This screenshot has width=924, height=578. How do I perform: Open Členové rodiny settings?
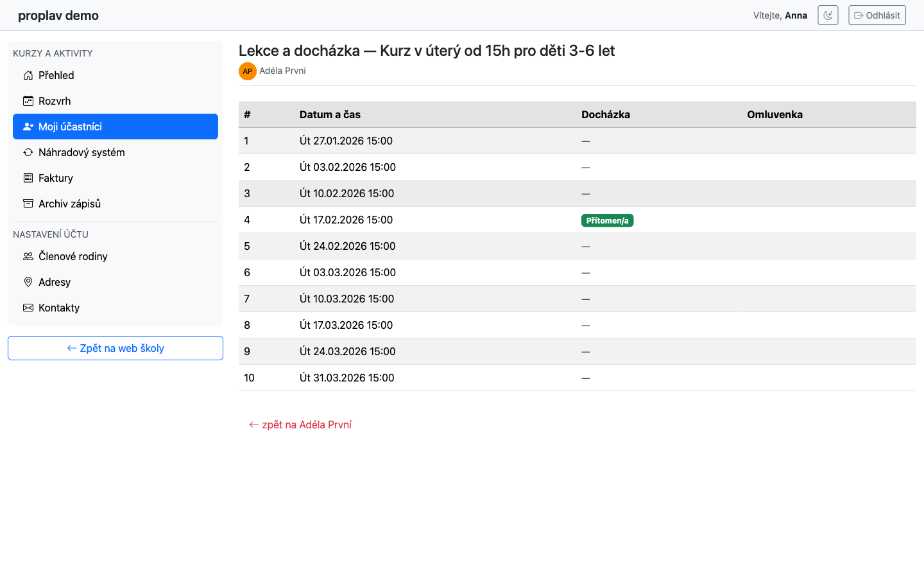(x=116, y=256)
